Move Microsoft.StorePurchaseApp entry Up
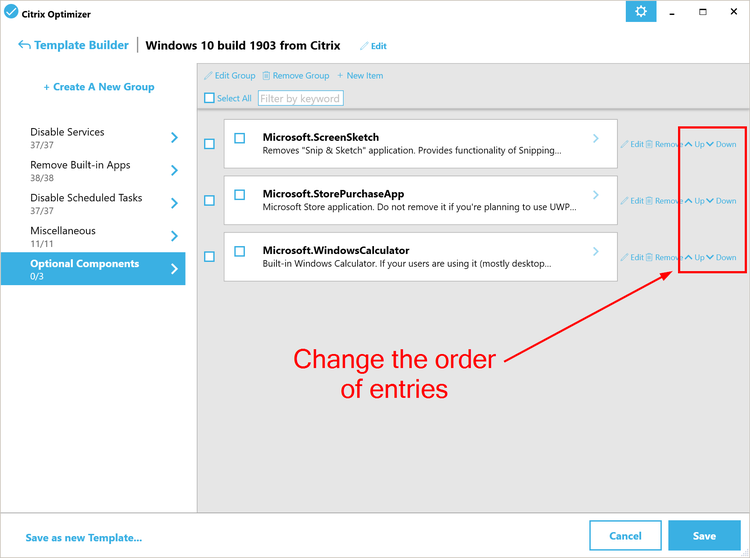 (695, 201)
